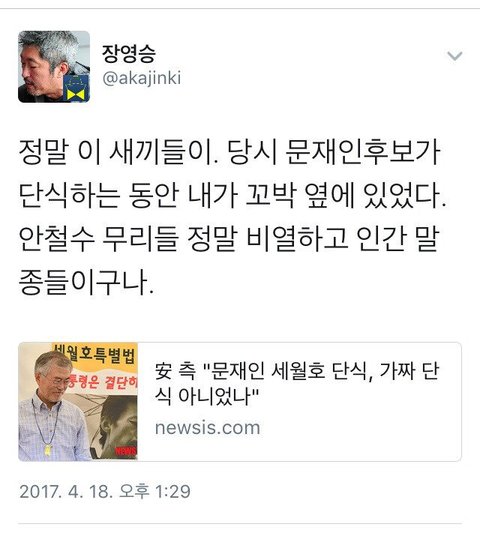Click the tweet's last line 종들이구나.

(x=86, y=282)
